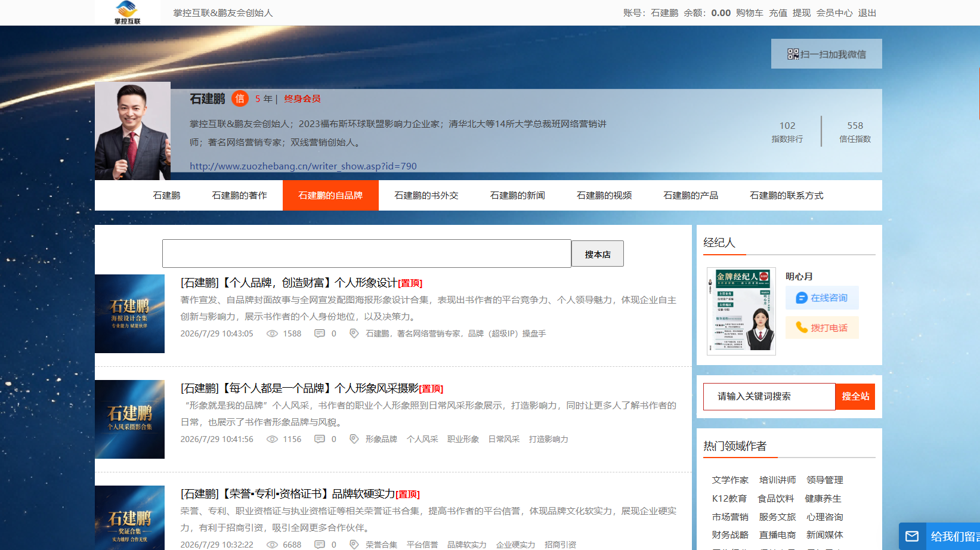Viewport: 980px width, 550px height.
Task: Click the 拨打电话 button
Action: 822,327
